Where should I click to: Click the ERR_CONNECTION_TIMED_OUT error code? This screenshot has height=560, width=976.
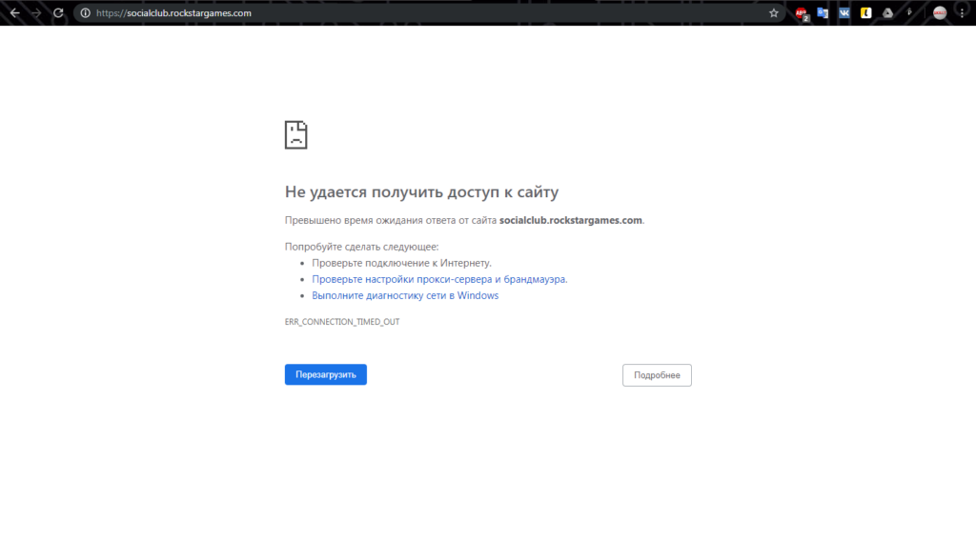[x=342, y=322]
